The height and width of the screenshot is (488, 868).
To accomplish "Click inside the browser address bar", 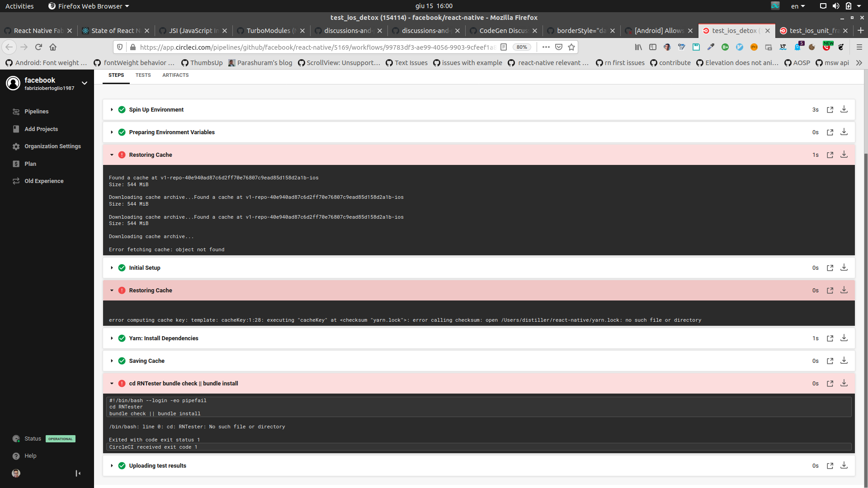I will 316,47.
